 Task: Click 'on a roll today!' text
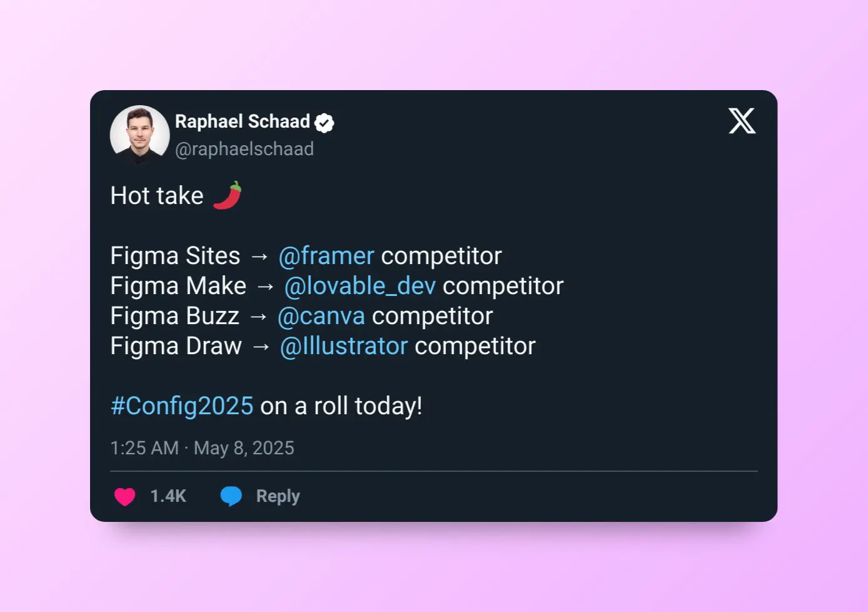(x=341, y=406)
